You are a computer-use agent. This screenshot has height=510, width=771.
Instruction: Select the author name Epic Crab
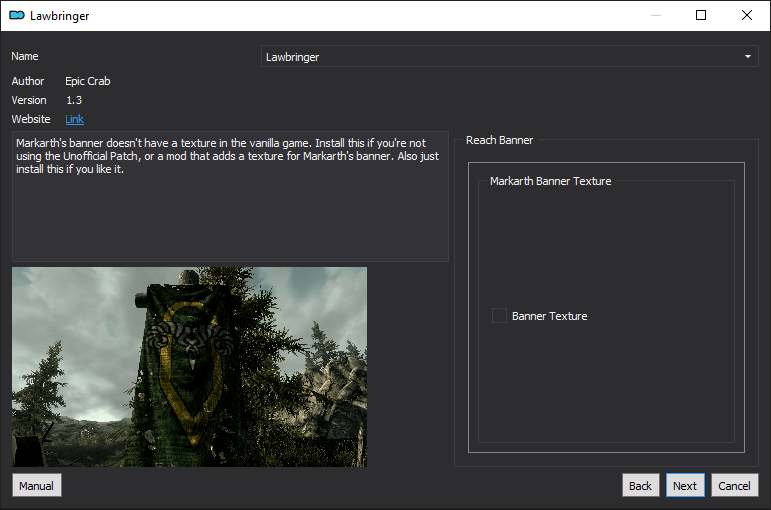pos(88,81)
